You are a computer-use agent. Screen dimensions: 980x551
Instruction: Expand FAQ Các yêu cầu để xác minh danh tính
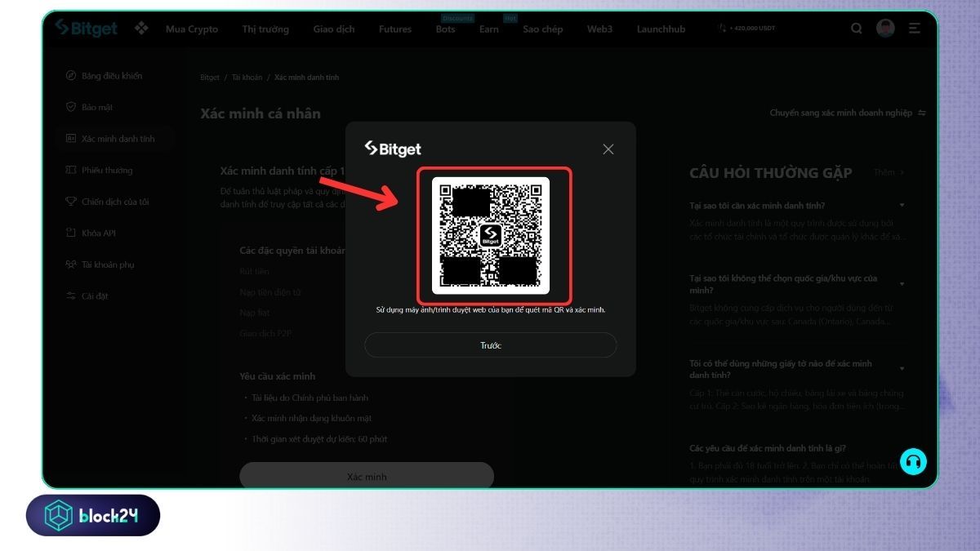click(768, 448)
